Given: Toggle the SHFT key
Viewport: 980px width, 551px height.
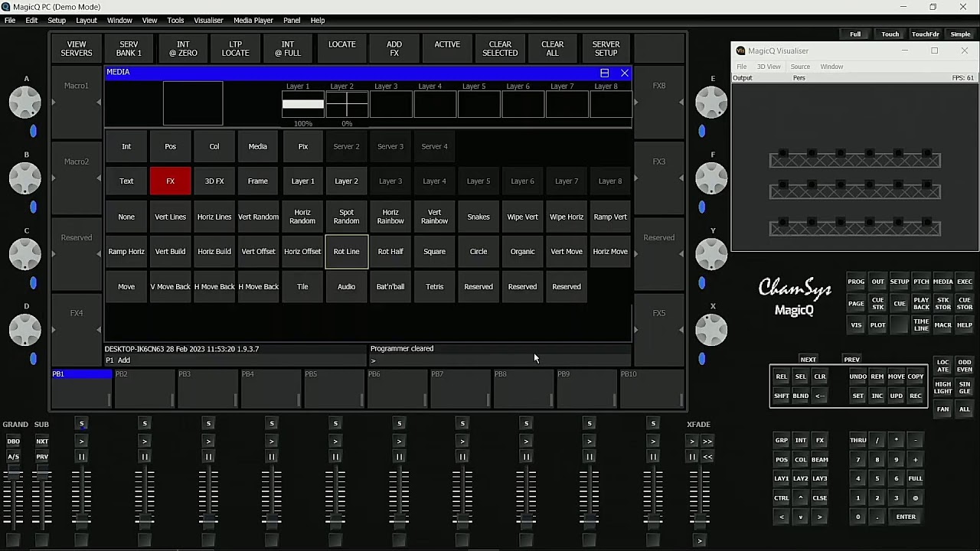Looking at the screenshot, I should tap(782, 396).
